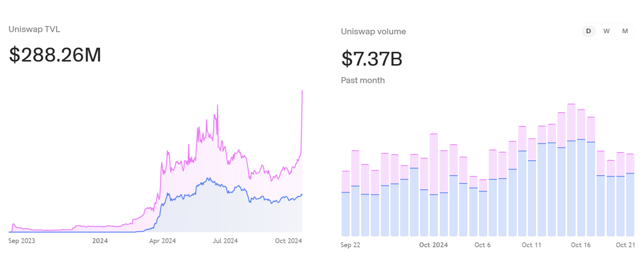Click the bold 2024 axis label
Image resolution: width=644 pixels, height=261 pixels.
click(100, 240)
